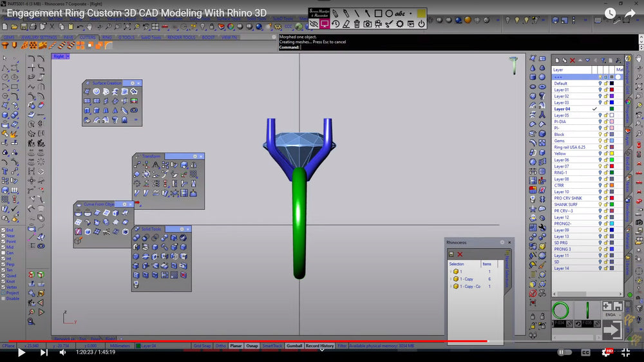Image resolution: width=644 pixels, height=362 pixels.
Task: Select the Ring rail USA 6.25 layer
Action: click(x=587, y=147)
